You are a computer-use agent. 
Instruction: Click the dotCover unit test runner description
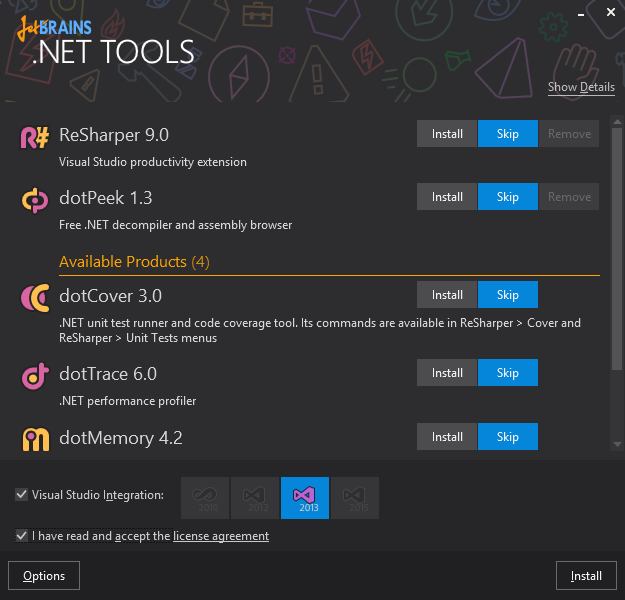(x=320, y=330)
